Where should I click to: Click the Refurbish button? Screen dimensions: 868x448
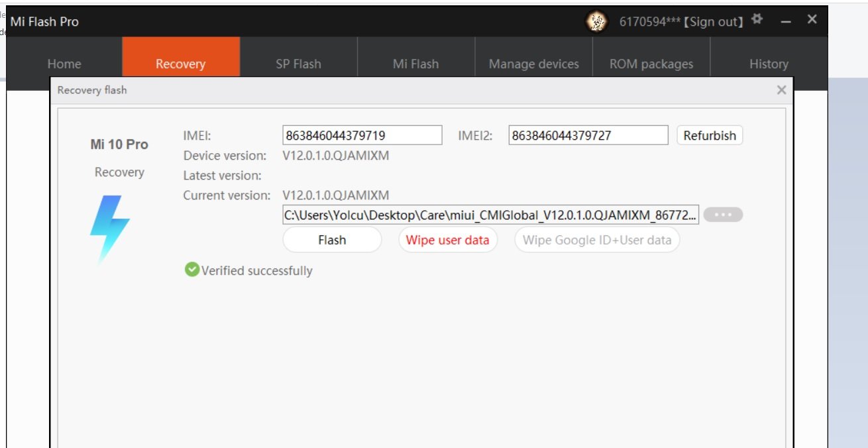(x=710, y=135)
